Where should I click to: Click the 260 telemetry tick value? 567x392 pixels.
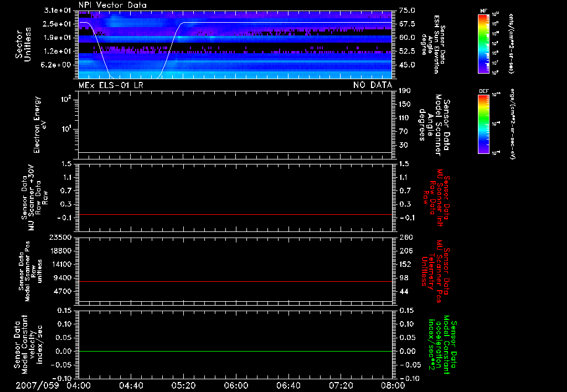click(x=405, y=237)
